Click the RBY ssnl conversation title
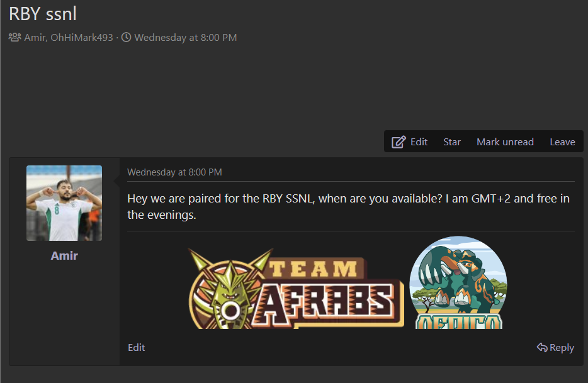588x383 pixels. [x=43, y=14]
